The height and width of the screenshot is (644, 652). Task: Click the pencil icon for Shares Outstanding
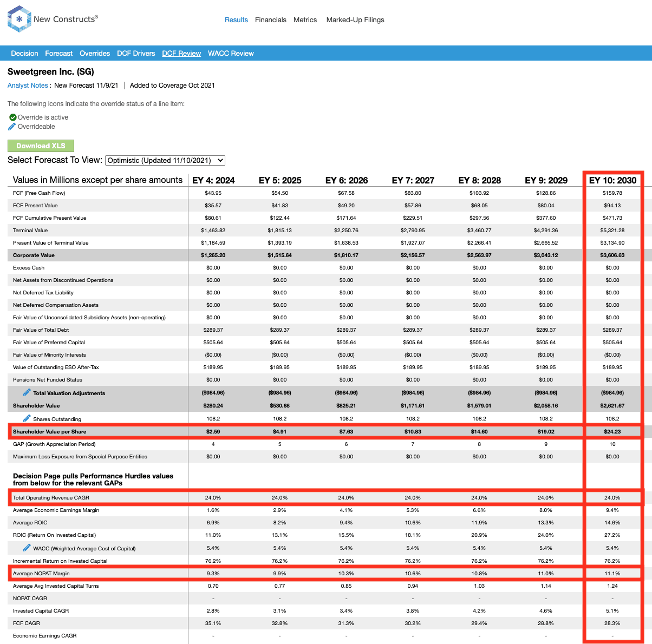(27, 418)
